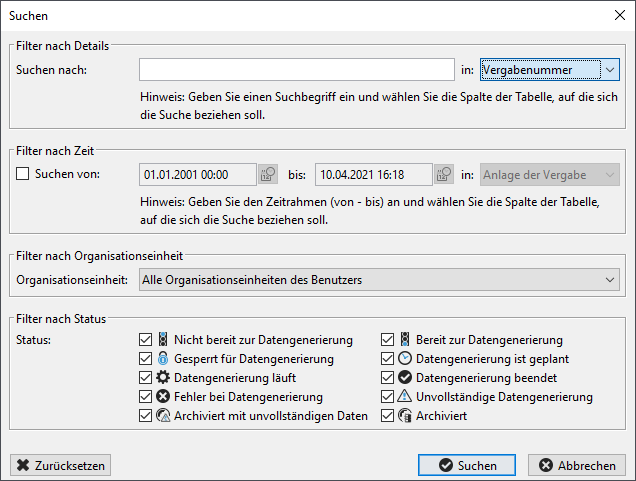Click into the Suchen nach text field
This screenshot has height=481, width=636.
pos(297,70)
